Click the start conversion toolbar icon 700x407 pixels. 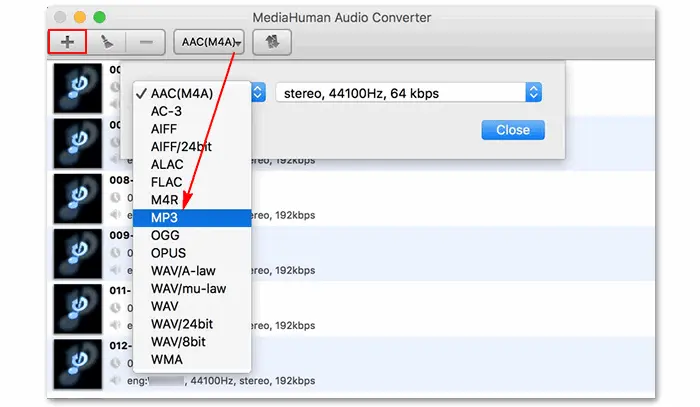tap(271, 43)
